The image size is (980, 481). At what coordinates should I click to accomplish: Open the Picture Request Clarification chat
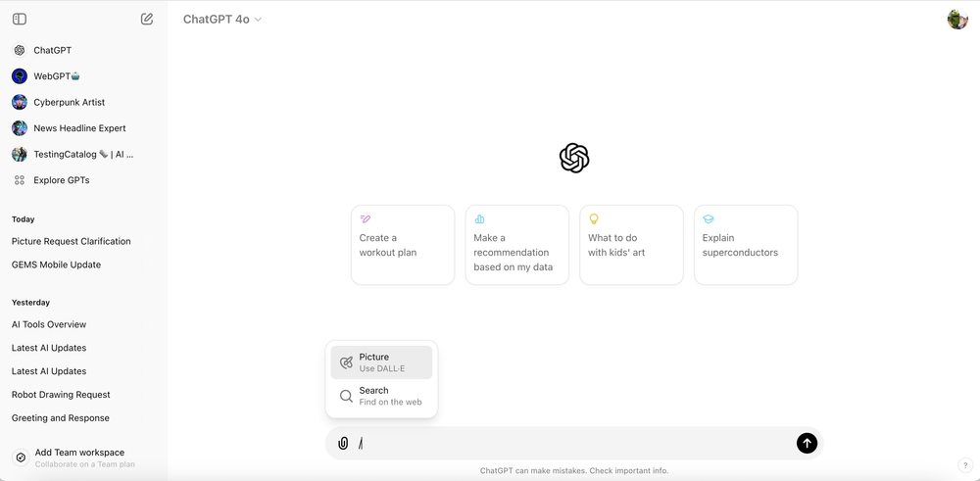pyautogui.click(x=71, y=241)
